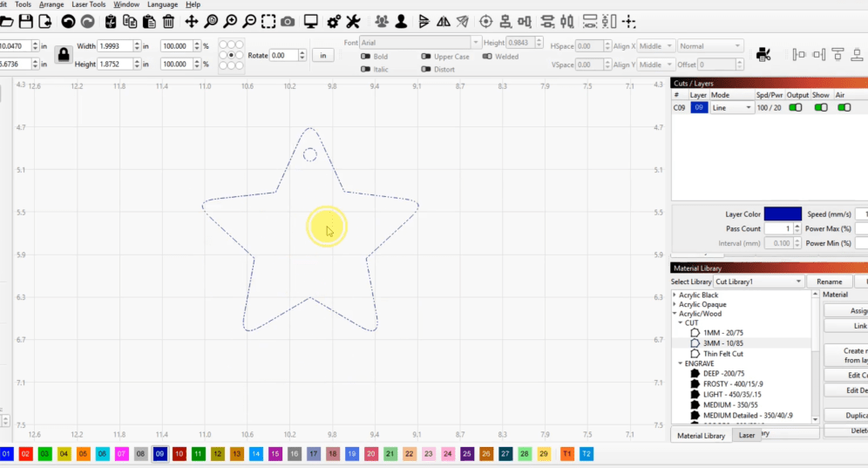Open the camera capture tool

click(288, 21)
